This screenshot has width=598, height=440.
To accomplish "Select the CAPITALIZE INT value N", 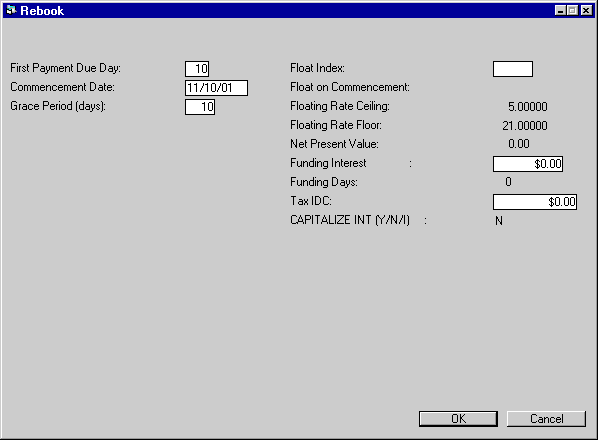I will 499,221.
